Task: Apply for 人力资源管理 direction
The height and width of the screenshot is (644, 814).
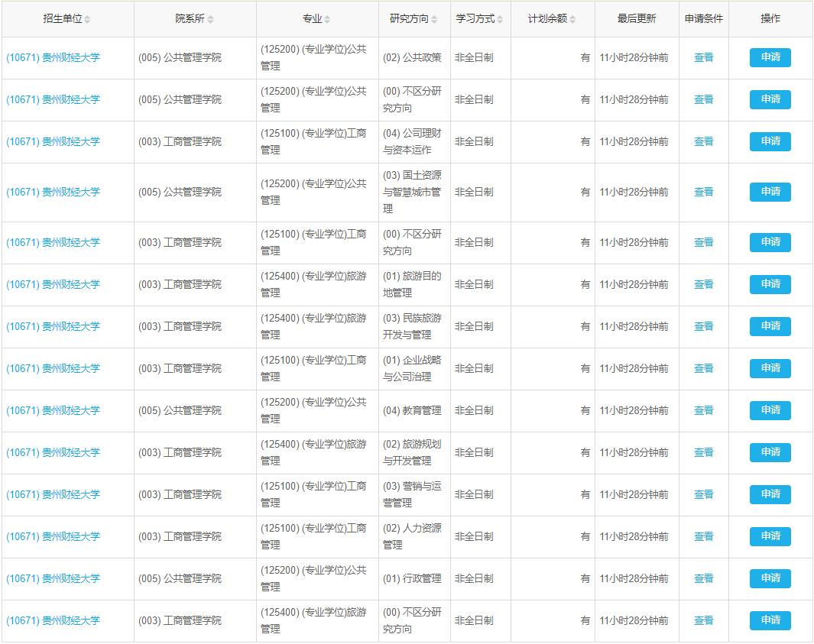Action: pos(770,536)
